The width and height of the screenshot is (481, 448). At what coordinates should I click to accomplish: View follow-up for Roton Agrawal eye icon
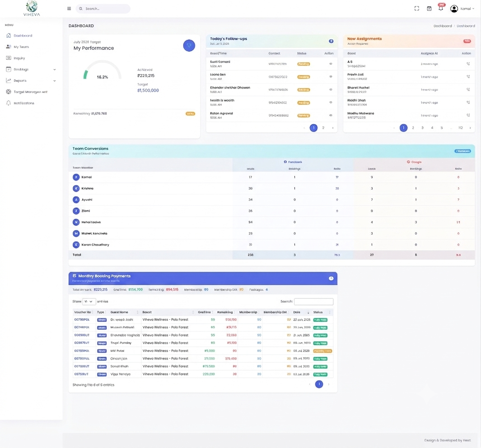click(x=331, y=115)
